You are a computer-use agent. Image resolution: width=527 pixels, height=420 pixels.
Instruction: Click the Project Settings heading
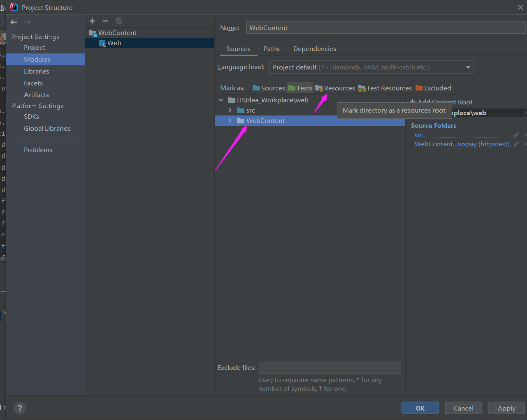coord(35,37)
